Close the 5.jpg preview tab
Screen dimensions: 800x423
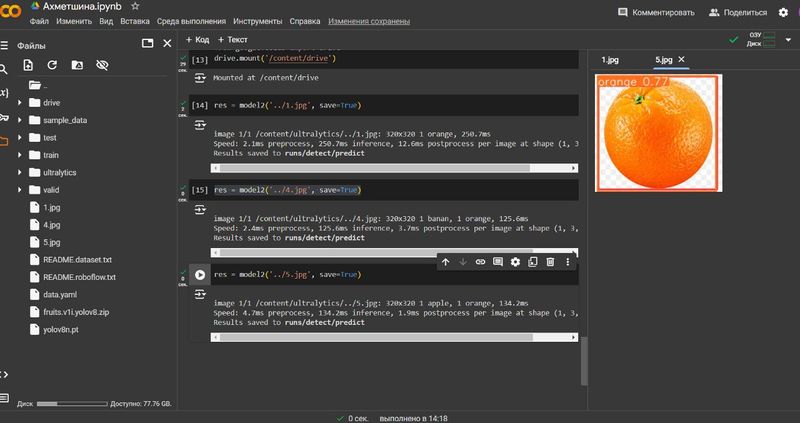(681, 59)
